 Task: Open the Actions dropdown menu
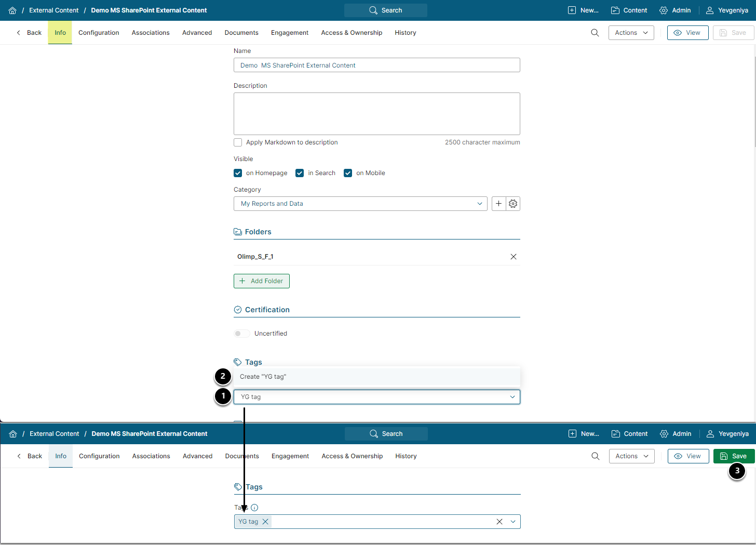coord(631,33)
